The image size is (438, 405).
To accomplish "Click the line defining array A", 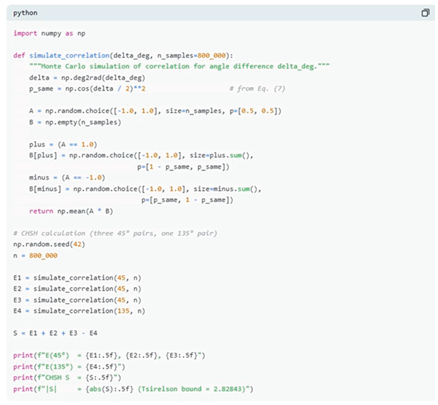I will [155, 111].
